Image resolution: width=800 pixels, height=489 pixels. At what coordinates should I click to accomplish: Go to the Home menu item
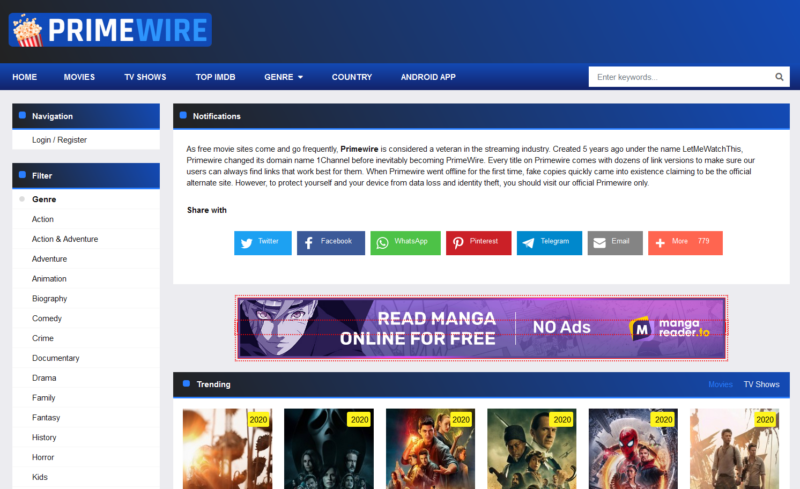24,77
